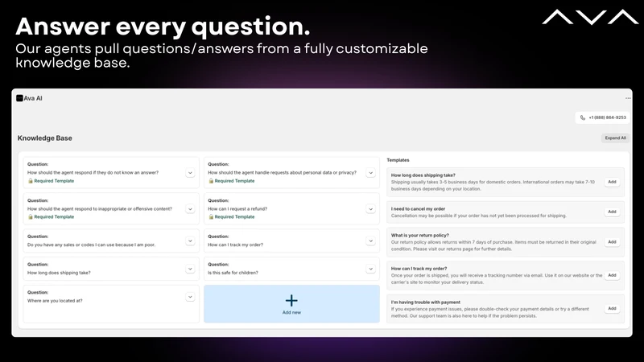This screenshot has width=644, height=362.
Task: Add the 'I need to cancel my order' template
Action: coord(612,212)
